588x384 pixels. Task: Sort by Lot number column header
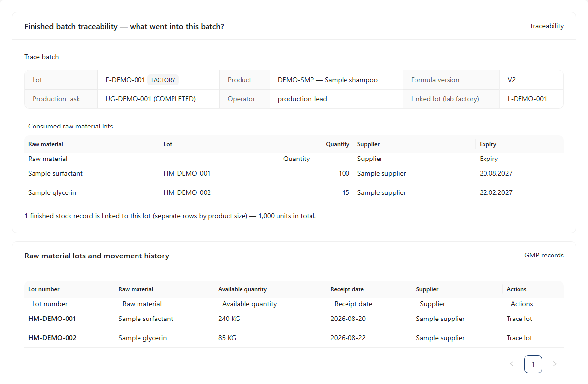(43, 289)
